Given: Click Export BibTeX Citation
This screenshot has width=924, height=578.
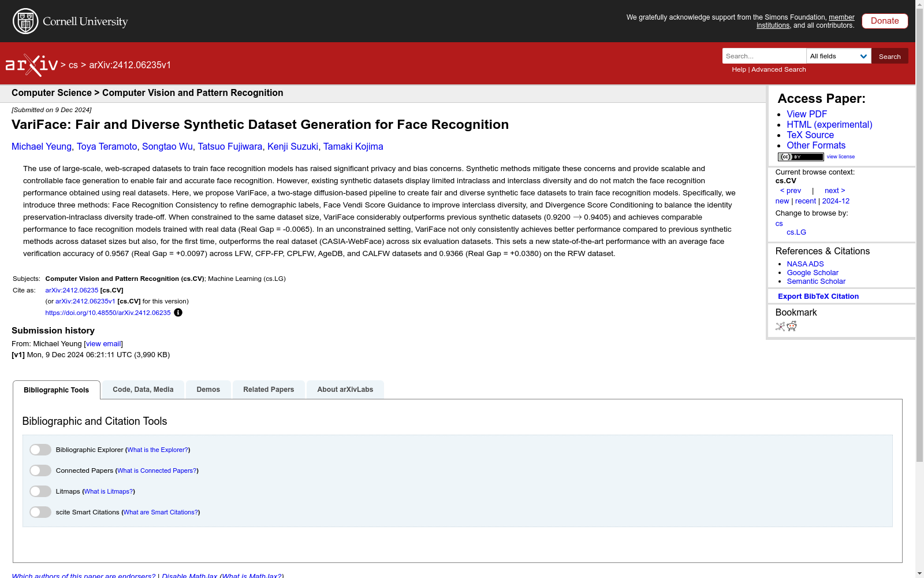Looking at the screenshot, I should click(818, 297).
